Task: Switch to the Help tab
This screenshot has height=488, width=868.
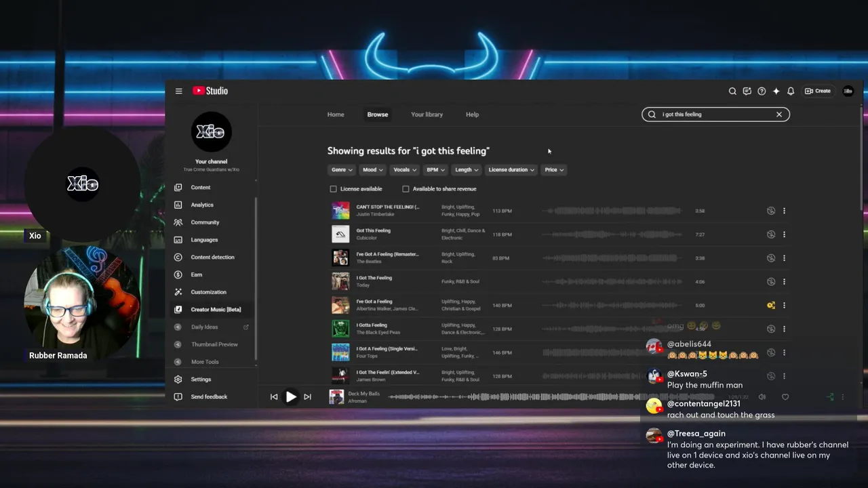Action: tap(473, 115)
